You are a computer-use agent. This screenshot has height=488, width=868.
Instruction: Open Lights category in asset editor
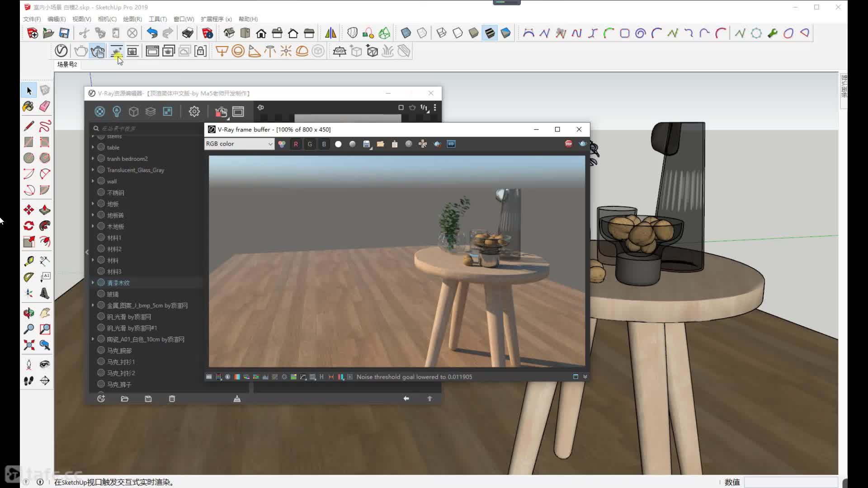[117, 111]
